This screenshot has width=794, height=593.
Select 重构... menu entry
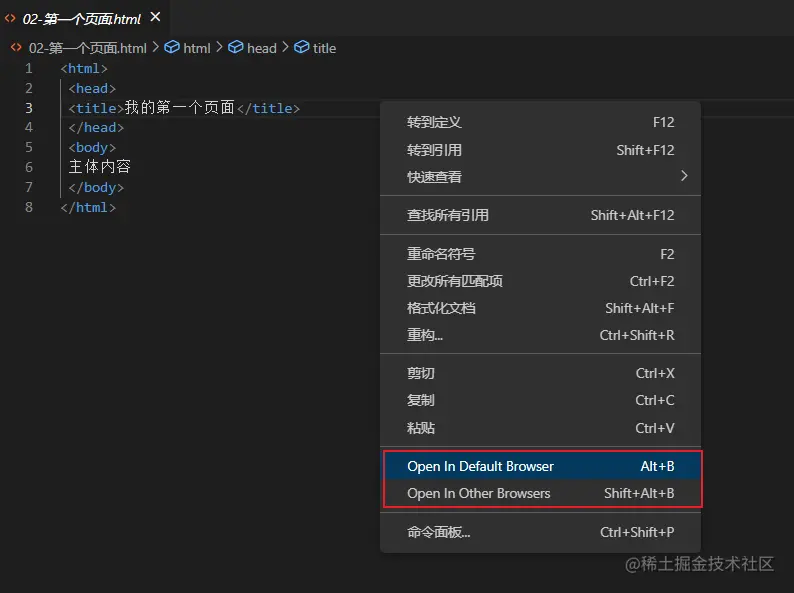pyautogui.click(x=540, y=335)
